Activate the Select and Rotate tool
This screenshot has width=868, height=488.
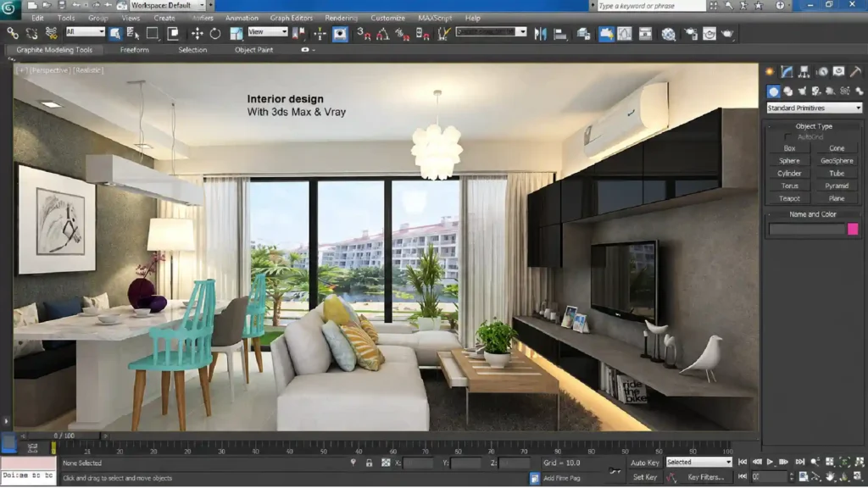click(215, 34)
